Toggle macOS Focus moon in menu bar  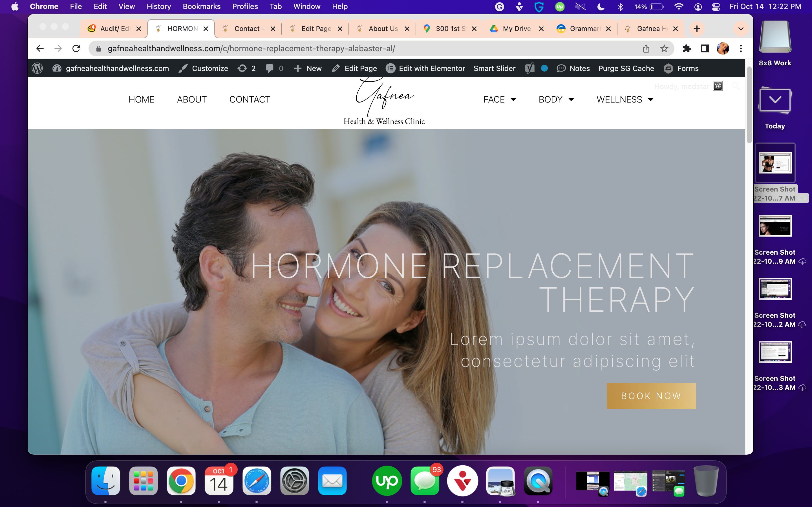click(x=601, y=7)
